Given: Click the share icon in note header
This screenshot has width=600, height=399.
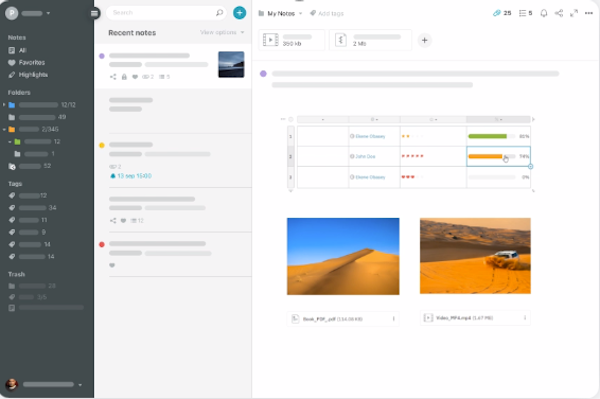Looking at the screenshot, I should pos(559,13).
